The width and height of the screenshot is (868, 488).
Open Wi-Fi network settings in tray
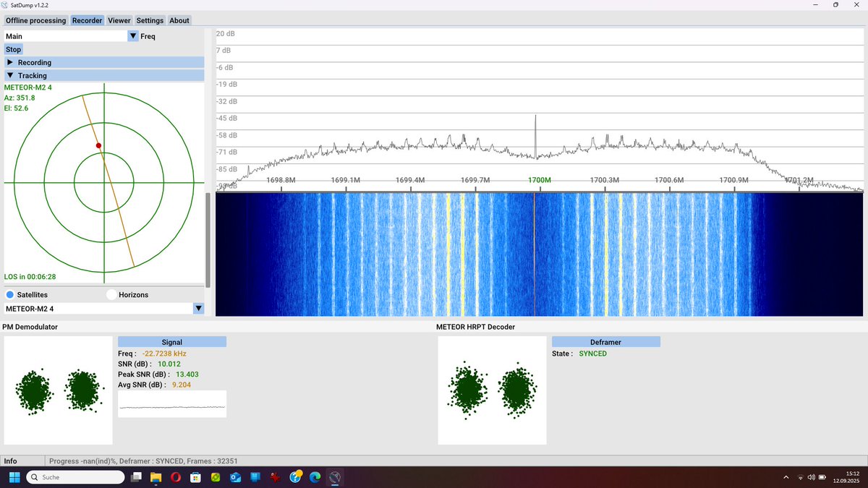point(800,477)
